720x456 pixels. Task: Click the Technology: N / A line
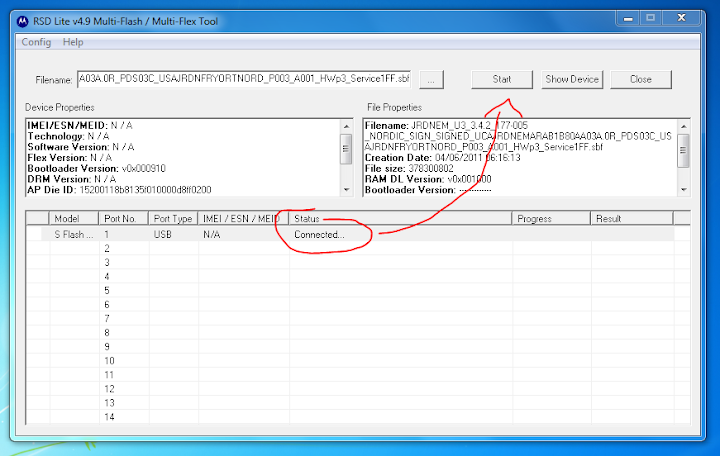68,136
